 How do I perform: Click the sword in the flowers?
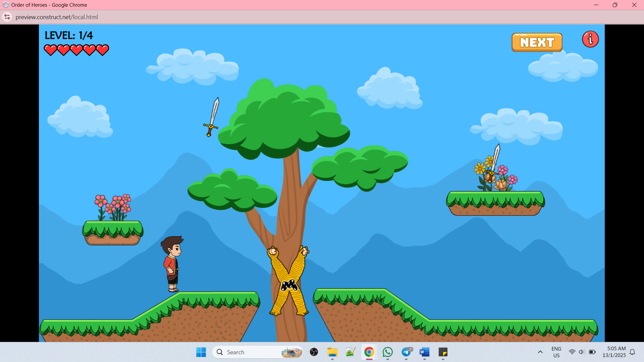click(x=493, y=163)
